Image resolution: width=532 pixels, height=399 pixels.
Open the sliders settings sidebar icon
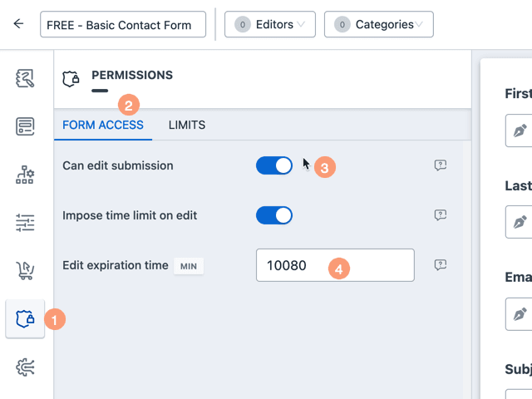[x=25, y=223]
